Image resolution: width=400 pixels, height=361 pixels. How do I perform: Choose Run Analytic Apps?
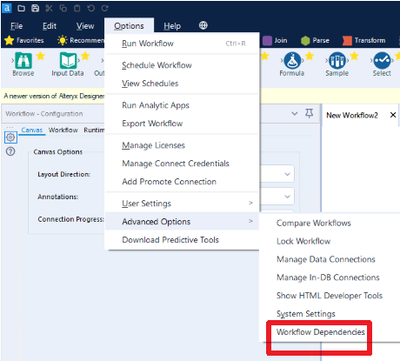click(182, 105)
